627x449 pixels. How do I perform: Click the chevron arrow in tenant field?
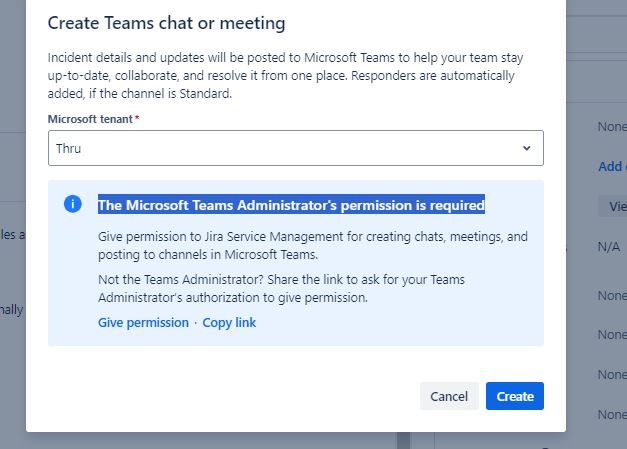tap(527, 148)
